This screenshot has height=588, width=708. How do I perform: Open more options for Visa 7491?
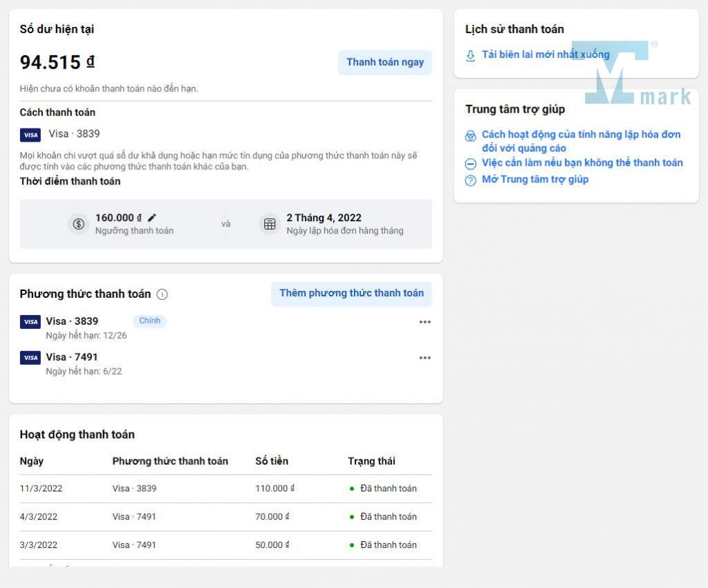coord(425,358)
